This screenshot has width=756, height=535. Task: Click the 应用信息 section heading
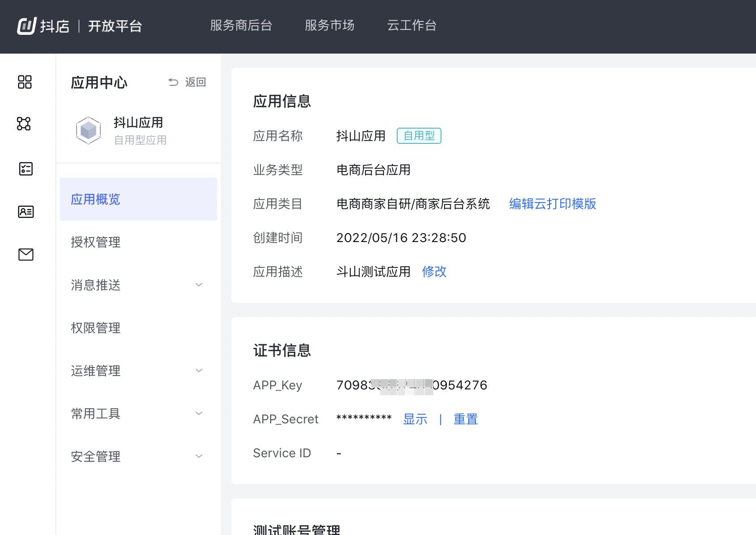point(282,101)
